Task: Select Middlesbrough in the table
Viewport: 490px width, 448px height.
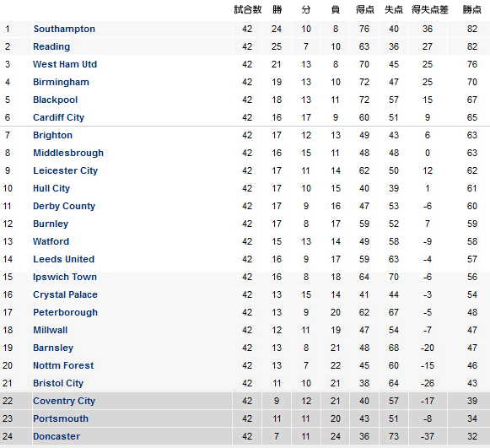Action: point(68,153)
